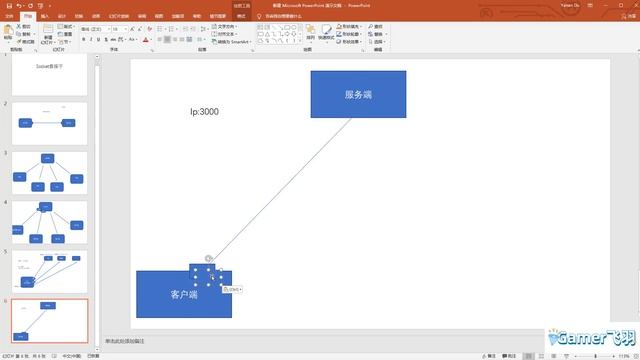Click the Cut scissors icon
Screen dimensions: 640x360
[x=19, y=26]
